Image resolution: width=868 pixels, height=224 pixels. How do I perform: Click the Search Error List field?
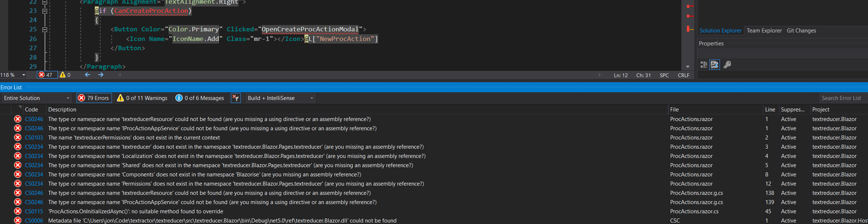pos(842,98)
